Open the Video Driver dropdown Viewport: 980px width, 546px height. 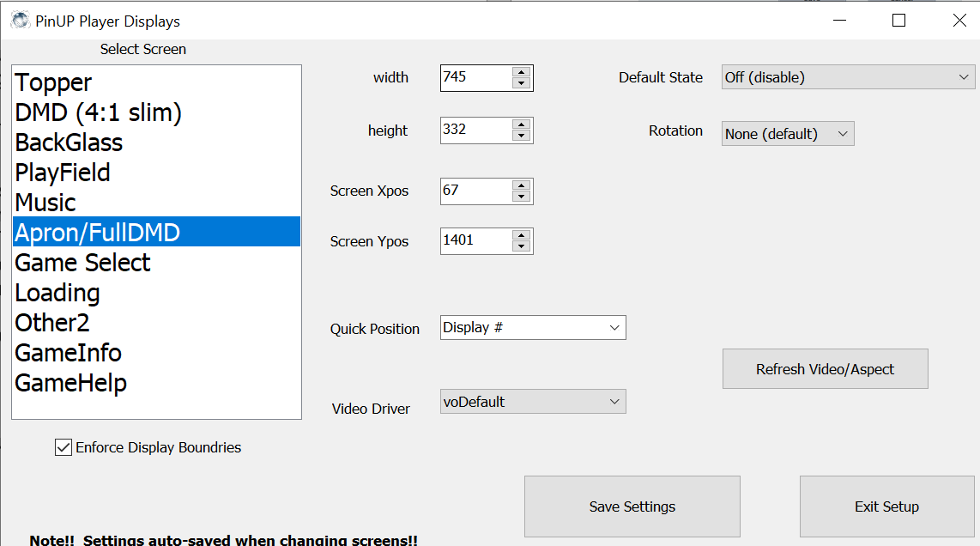(533, 402)
